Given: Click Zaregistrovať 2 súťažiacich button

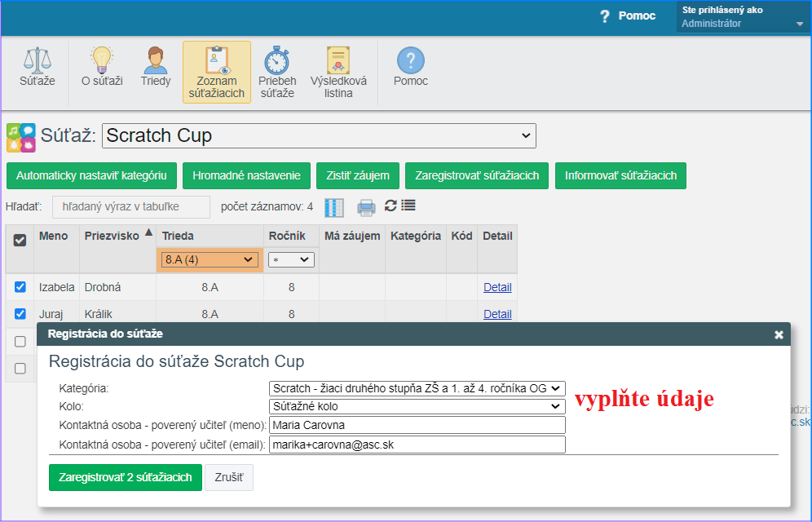Looking at the screenshot, I should coord(126,477).
